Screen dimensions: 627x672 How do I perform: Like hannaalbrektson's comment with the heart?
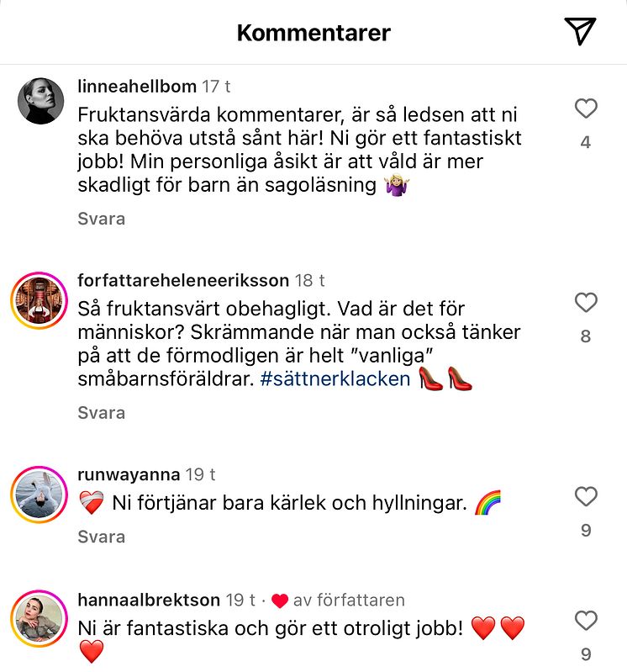pos(586,621)
